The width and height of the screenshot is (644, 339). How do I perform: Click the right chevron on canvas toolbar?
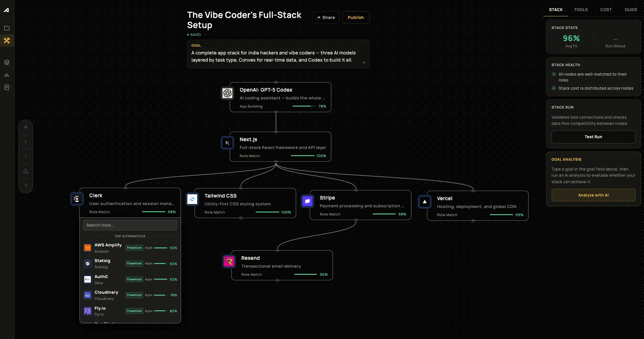pos(26,156)
